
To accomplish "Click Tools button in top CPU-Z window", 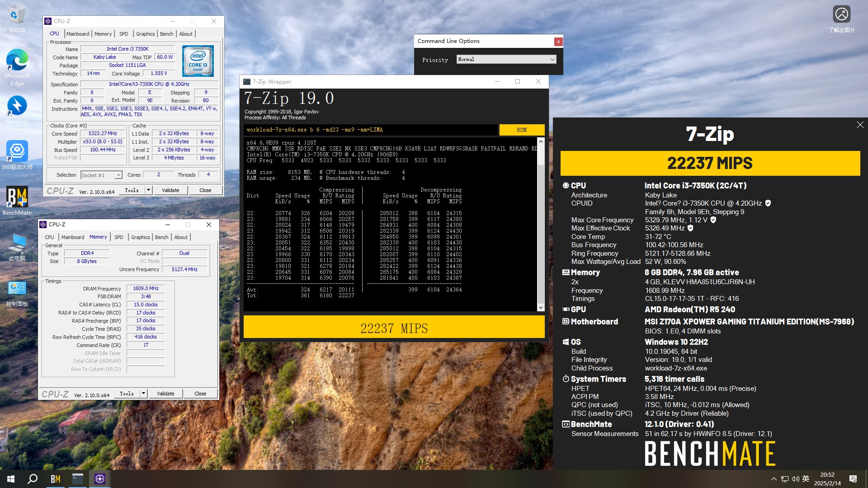I will click(132, 190).
